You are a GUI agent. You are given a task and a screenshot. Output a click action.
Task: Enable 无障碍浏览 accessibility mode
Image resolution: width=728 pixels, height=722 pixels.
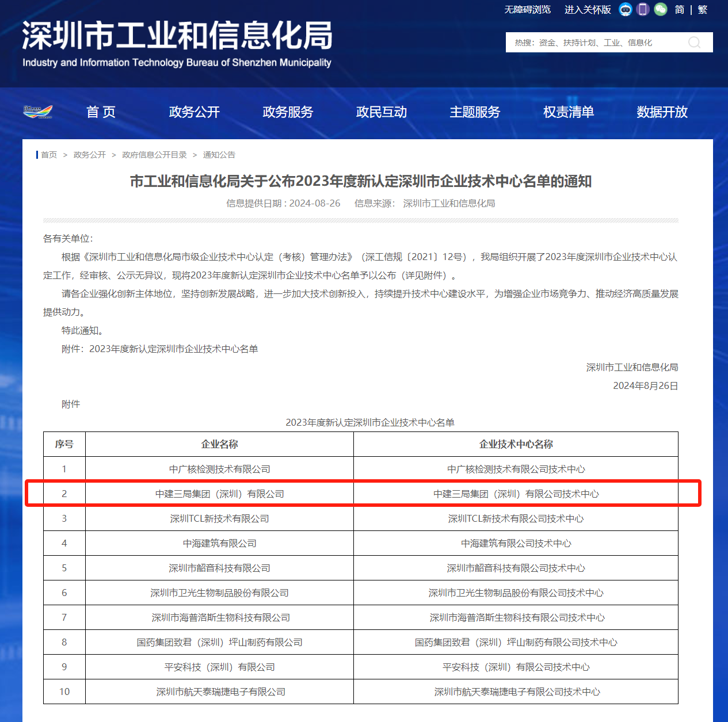tap(527, 10)
